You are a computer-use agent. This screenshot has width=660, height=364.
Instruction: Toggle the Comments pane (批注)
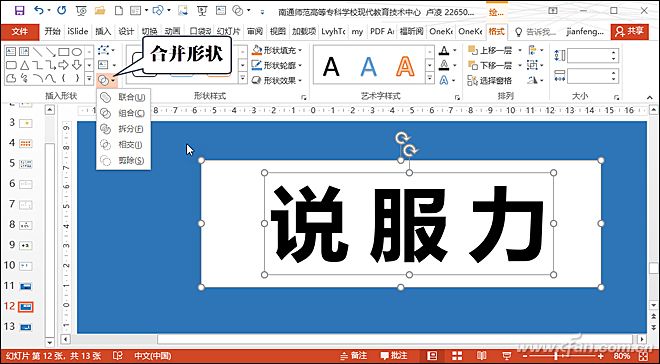click(x=394, y=356)
